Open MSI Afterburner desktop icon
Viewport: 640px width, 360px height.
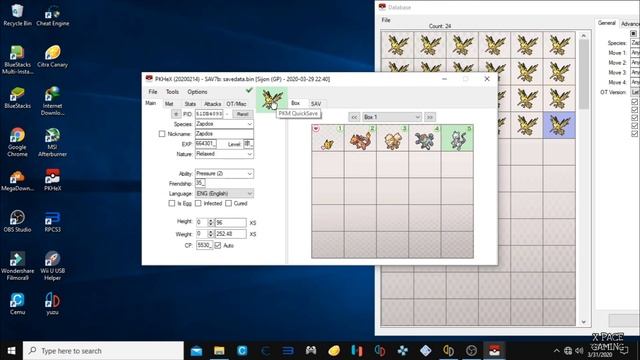click(x=53, y=142)
